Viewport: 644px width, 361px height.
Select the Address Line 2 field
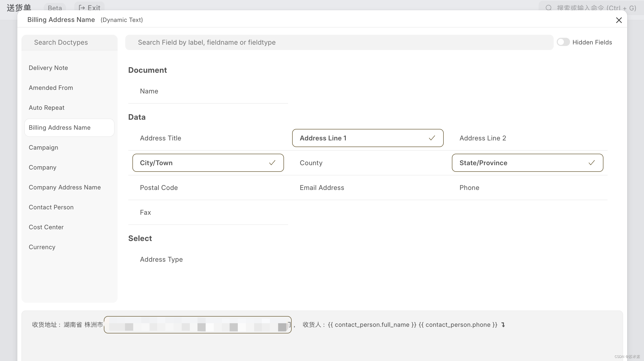pyautogui.click(x=482, y=138)
